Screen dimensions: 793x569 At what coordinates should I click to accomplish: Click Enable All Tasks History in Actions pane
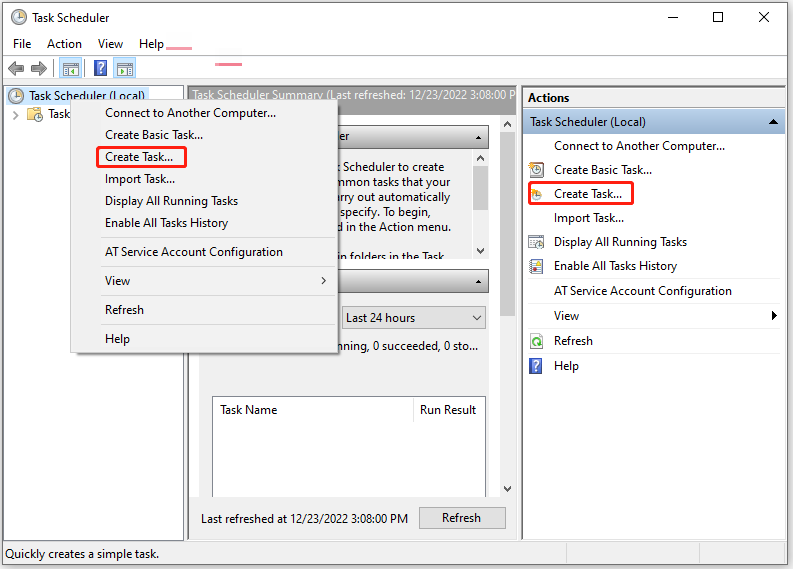tap(615, 266)
